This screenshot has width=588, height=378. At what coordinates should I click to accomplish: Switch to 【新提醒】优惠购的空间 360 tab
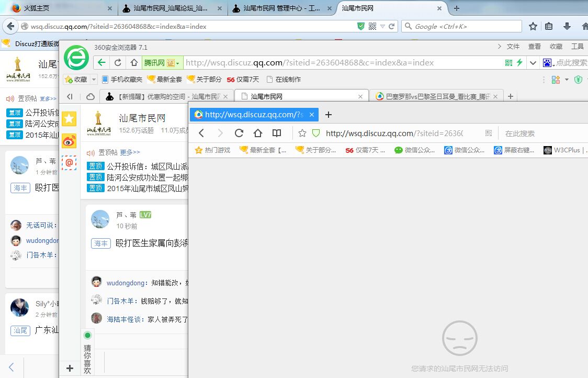(x=167, y=97)
